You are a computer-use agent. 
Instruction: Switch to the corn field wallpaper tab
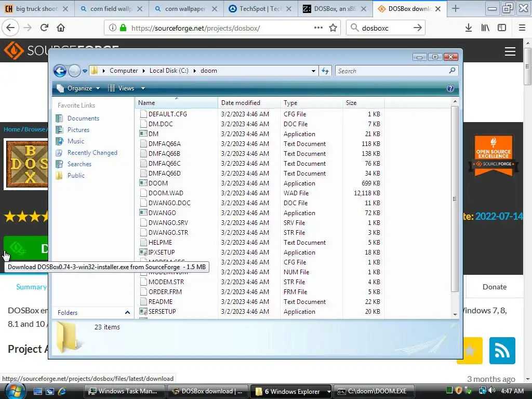(111, 9)
